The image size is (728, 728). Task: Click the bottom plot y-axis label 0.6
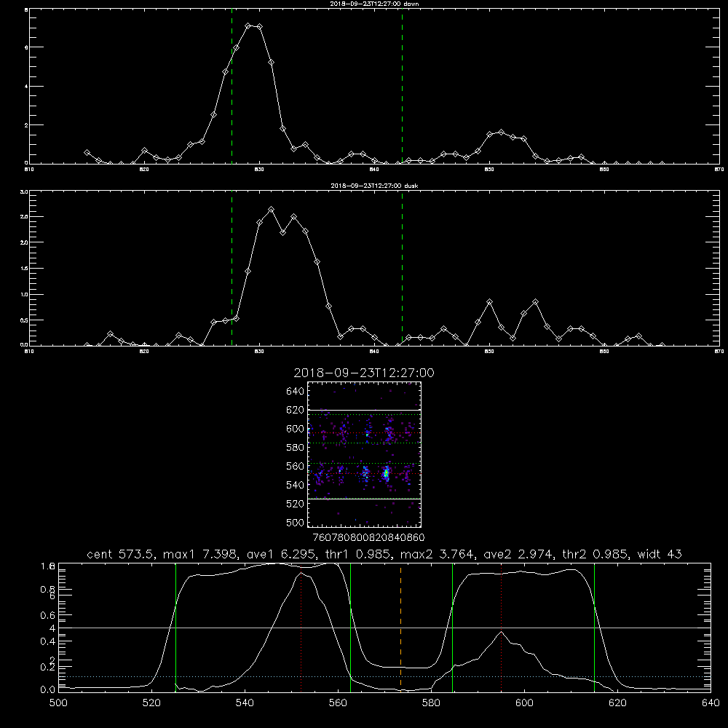[48, 615]
